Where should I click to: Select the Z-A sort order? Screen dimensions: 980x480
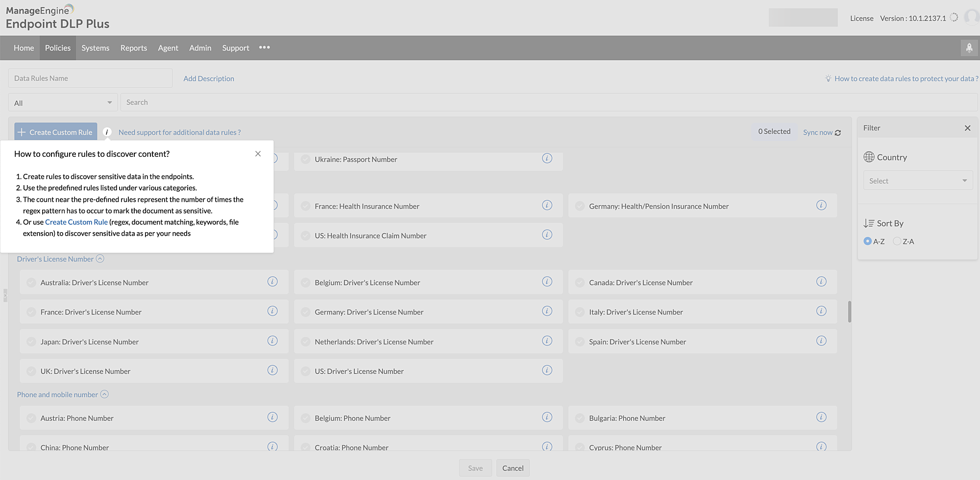pyautogui.click(x=897, y=241)
